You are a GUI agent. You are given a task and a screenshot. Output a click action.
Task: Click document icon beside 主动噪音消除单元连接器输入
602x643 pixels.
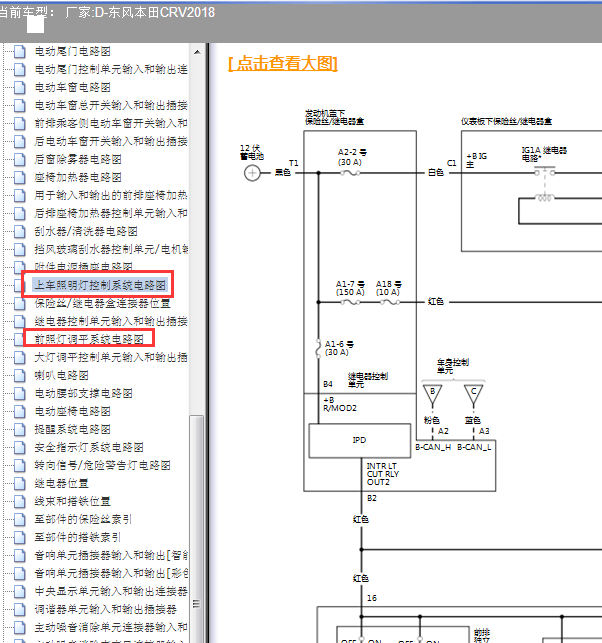coord(19,627)
